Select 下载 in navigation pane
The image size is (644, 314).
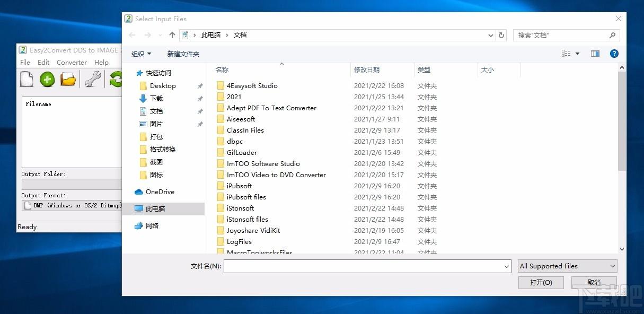[x=156, y=98]
